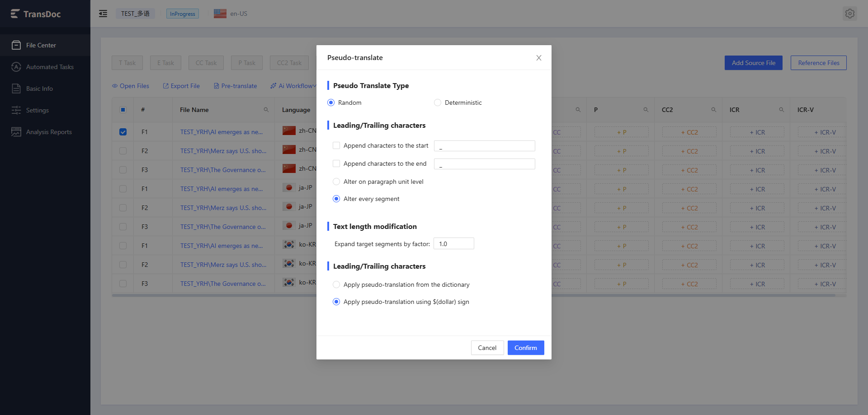Viewport: 868px width, 415px height.
Task: Click the Basic Info sidebar icon
Action: tap(16, 89)
